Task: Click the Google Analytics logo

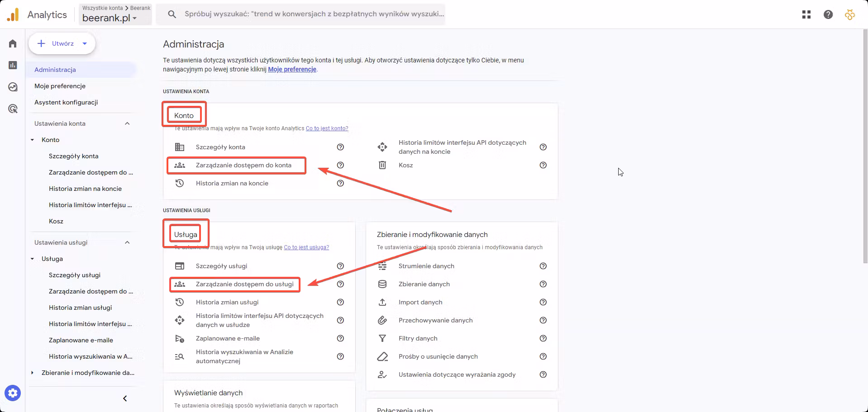Action: point(13,14)
